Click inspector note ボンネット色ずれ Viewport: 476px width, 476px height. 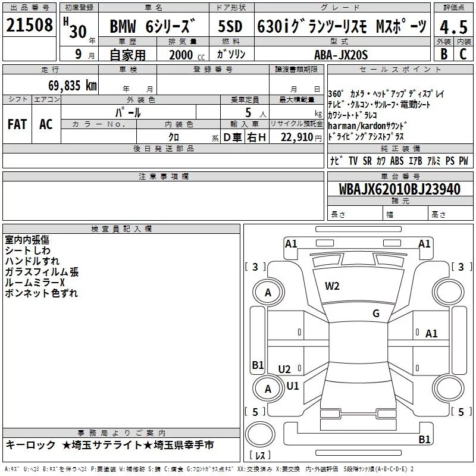click(x=41, y=293)
